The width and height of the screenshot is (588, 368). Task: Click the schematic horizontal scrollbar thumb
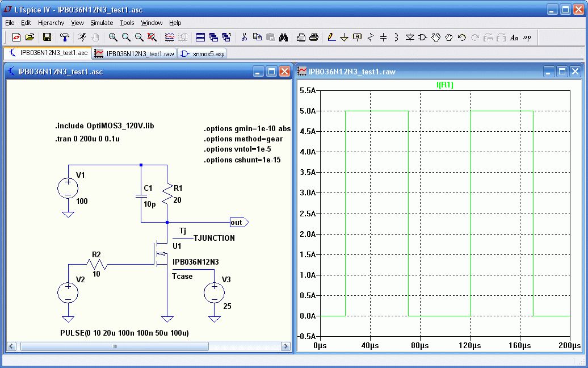pos(114,346)
